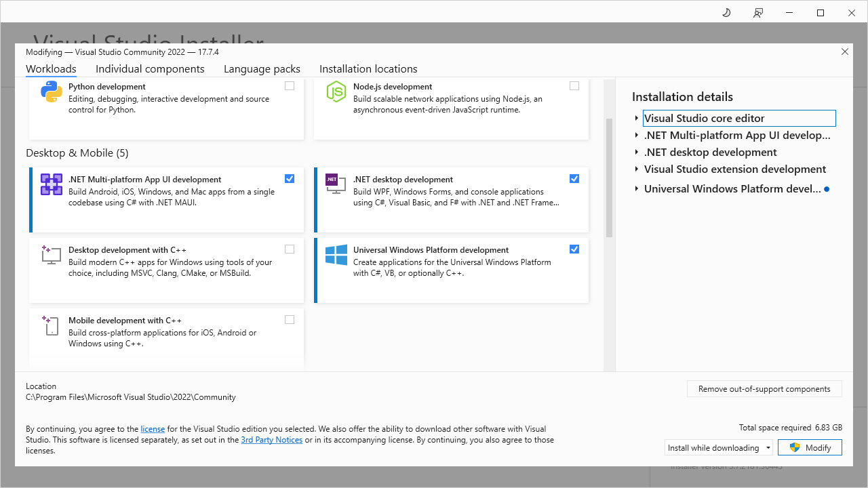Enable the Desktop development with C++ workload
The width and height of the screenshot is (868, 488).
[x=290, y=249]
